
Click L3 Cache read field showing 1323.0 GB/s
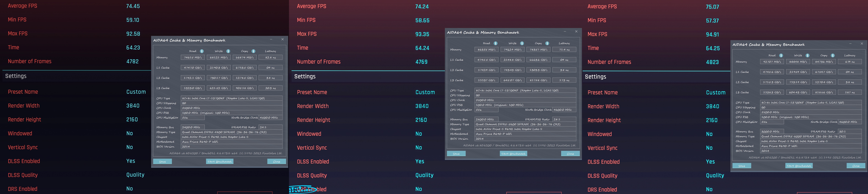coord(193,88)
